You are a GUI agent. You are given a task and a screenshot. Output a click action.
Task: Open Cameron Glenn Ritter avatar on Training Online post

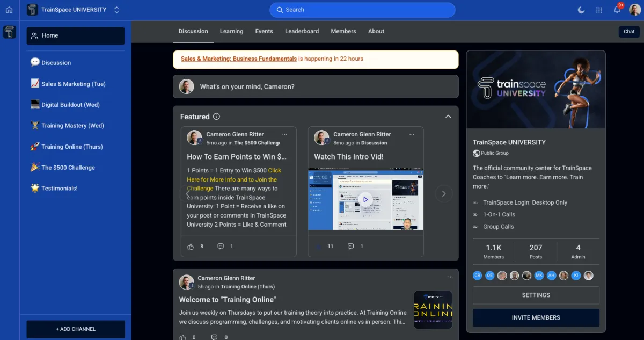(x=187, y=282)
